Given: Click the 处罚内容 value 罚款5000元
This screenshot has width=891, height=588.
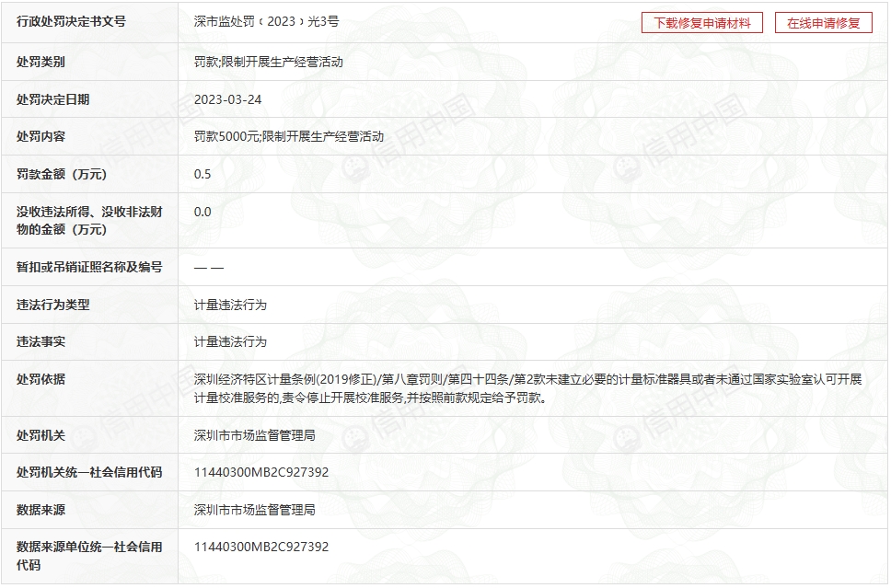Looking at the screenshot, I should pyautogui.click(x=227, y=136).
